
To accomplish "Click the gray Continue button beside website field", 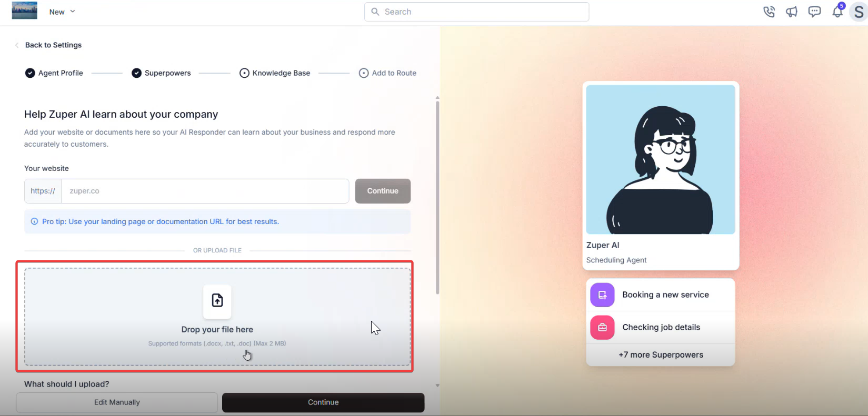I will point(383,191).
